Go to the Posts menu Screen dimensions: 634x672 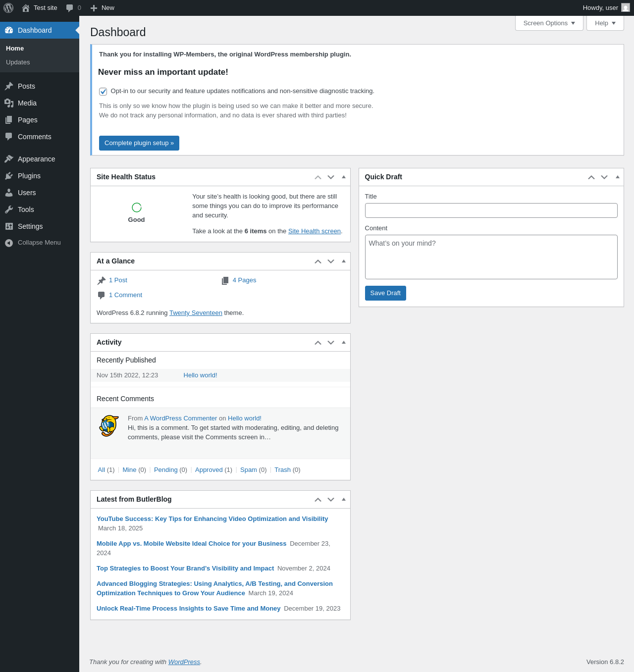pos(40,86)
